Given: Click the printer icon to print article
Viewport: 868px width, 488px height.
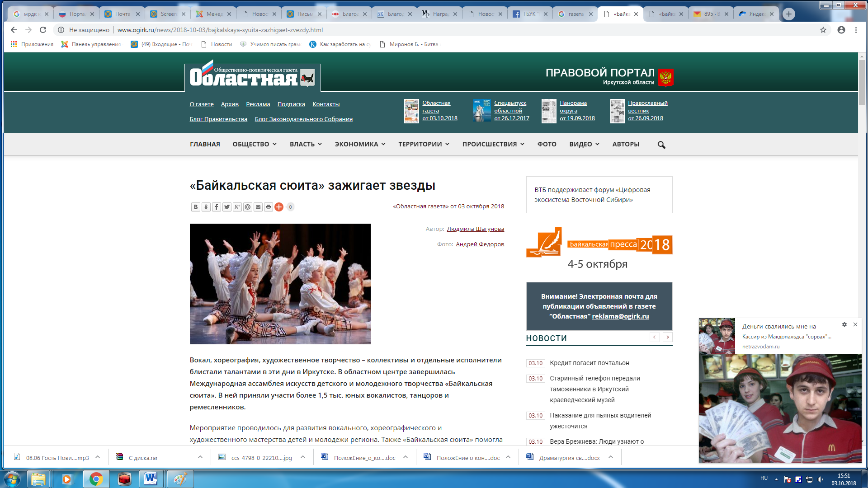Looking at the screenshot, I should [268, 207].
